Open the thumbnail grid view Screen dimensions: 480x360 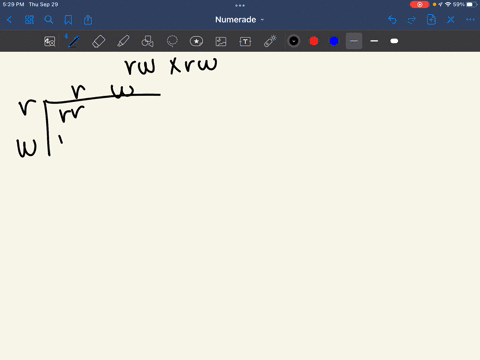[x=29, y=20]
